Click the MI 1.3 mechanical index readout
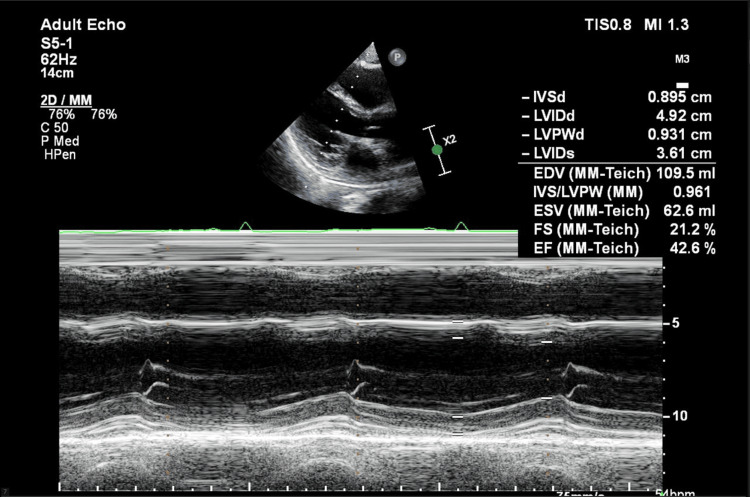 click(x=666, y=25)
